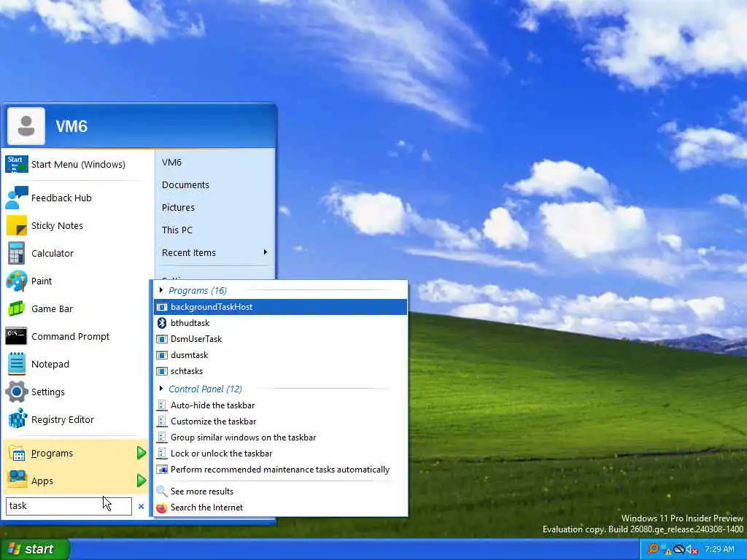
Task: Open Pictures from the right column
Action: tap(178, 208)
